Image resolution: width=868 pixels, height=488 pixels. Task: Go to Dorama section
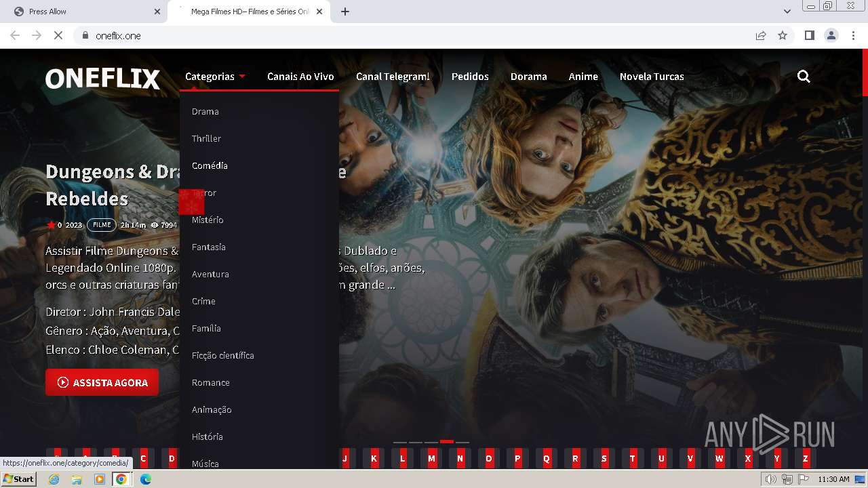[528, 77]
